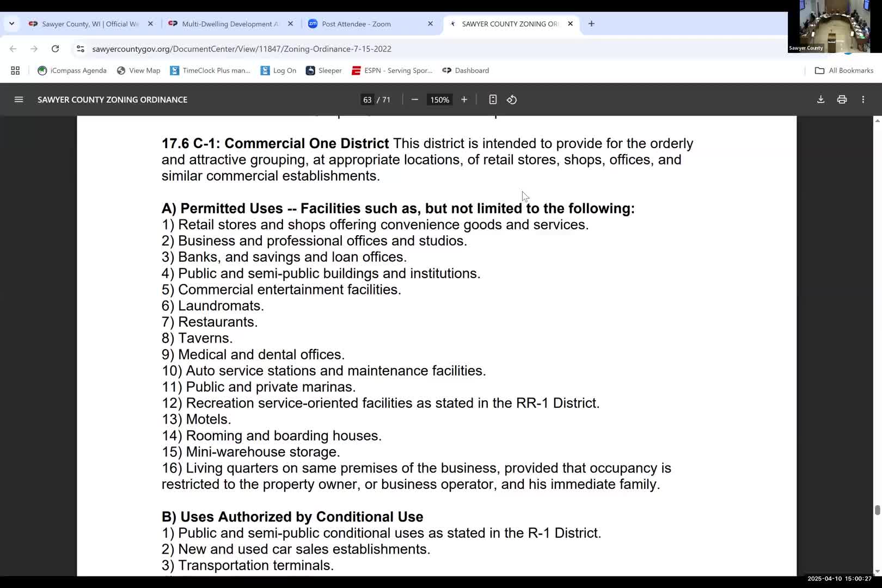
Task: Go back to the previous page
Action: tap(13, 49)
